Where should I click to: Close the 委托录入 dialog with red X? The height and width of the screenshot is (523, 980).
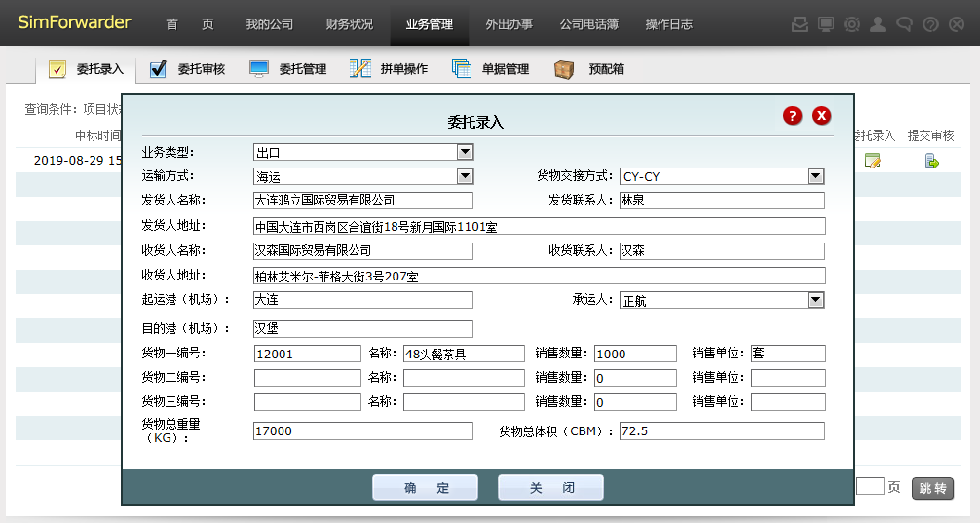(x=822, y=116)
